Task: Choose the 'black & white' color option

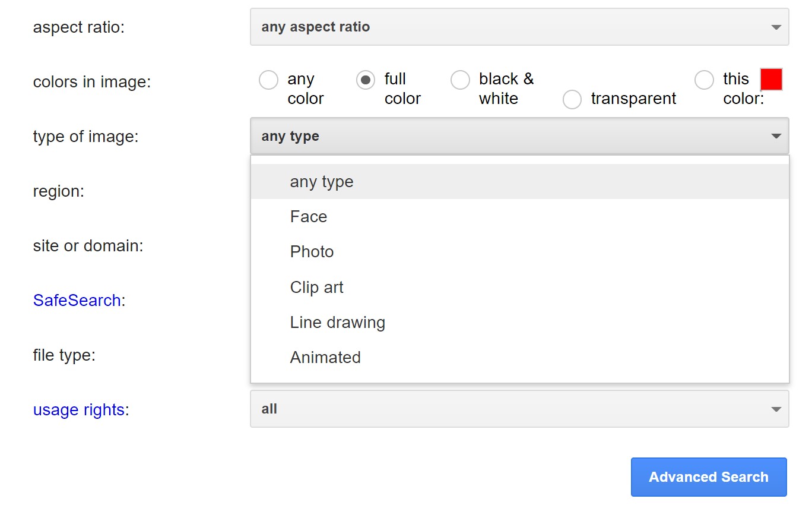Action: 461,80
